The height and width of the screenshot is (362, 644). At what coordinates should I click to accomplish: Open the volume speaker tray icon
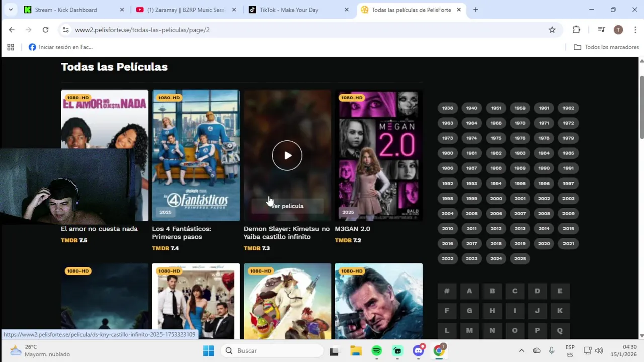click(599, 351)
